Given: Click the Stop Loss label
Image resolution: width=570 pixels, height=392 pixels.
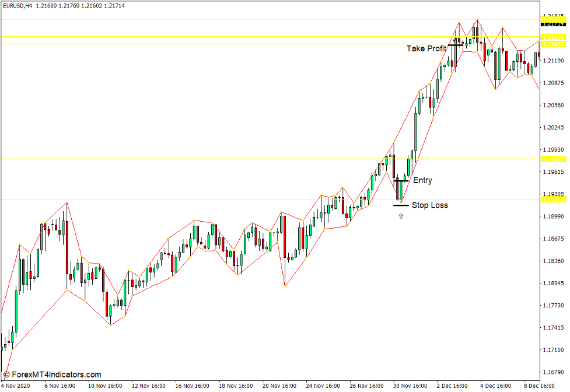Looking at the screenshot, I should [x=430, y=205].
